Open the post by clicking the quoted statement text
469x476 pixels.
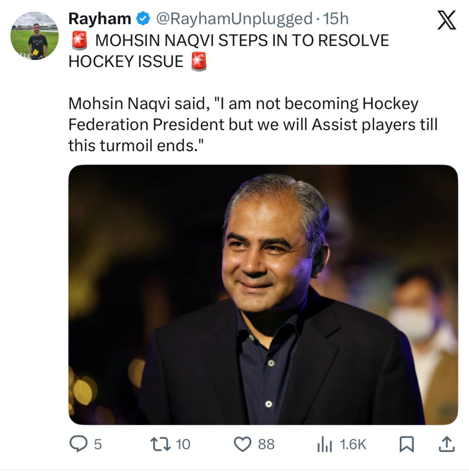tap(253, 125)
